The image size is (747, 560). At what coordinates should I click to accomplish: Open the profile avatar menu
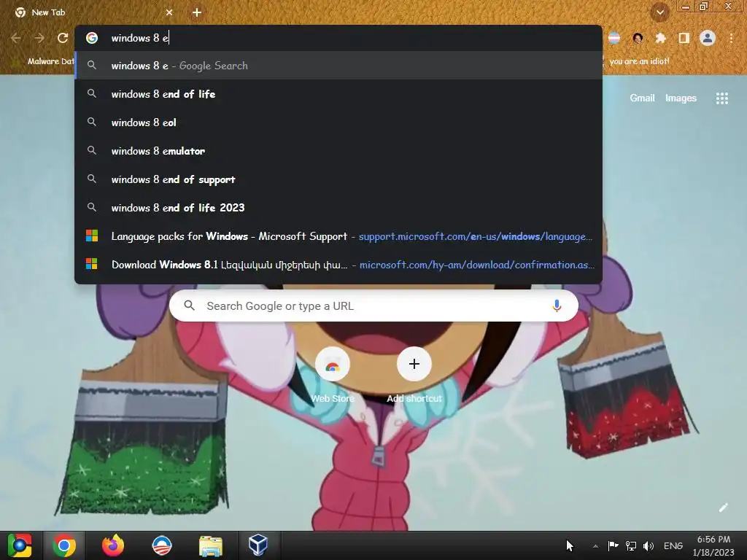point(708,38)
